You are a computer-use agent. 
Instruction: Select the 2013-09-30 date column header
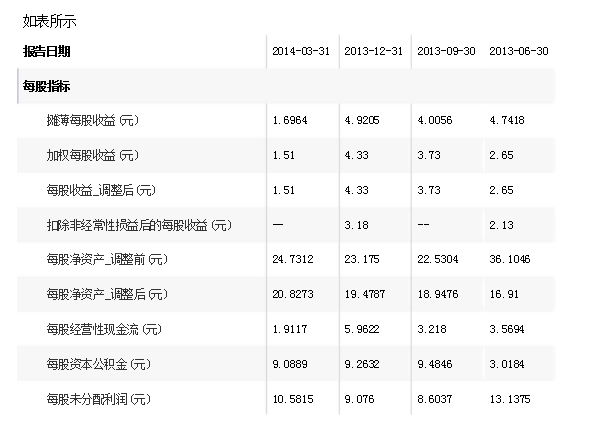point(446,51)
